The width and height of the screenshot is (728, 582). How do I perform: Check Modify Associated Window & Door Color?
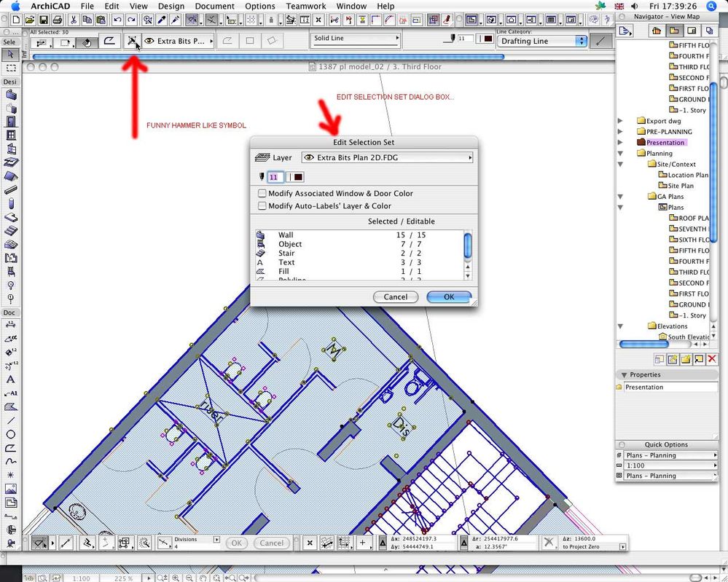pyautogui.click(x=262, y=193)
